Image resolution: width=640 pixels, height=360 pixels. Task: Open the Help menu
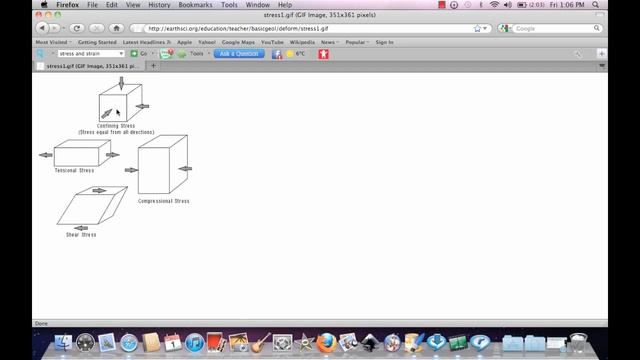[284, 5]
